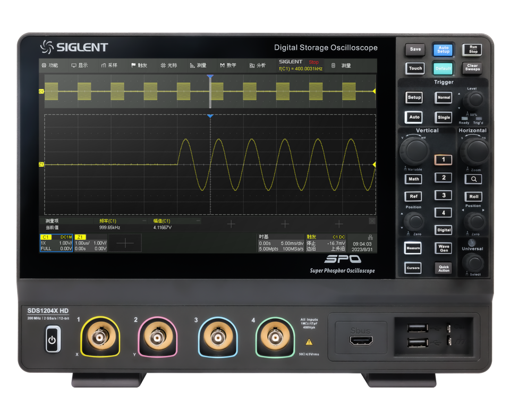Select the Z1 zoom descriptor box
Screen dimensions: 510x420
pyautogui.click(x=91, y=243)
